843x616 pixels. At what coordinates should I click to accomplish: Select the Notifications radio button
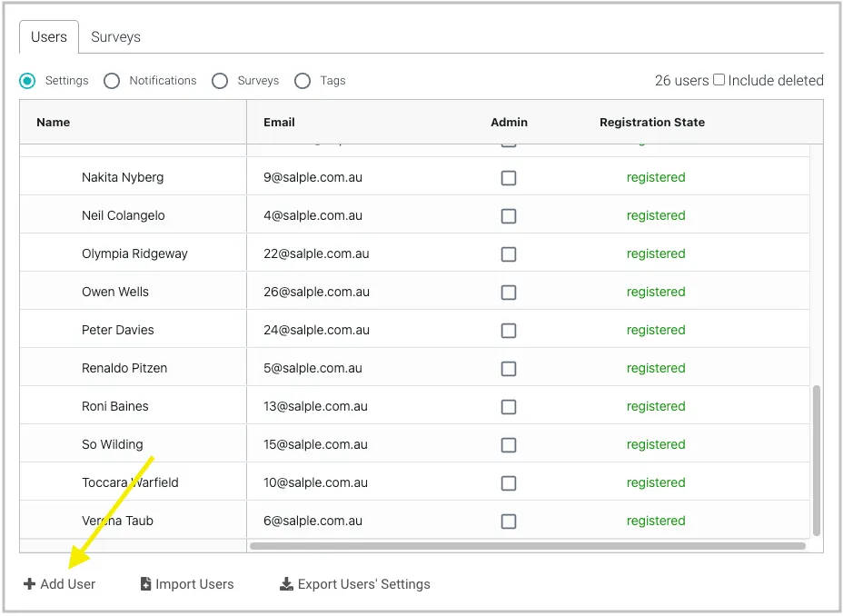pos(112,81)
